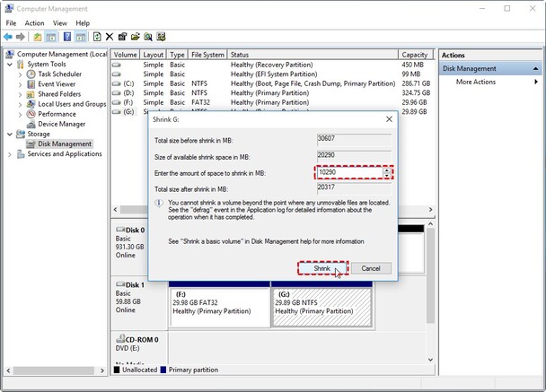Click the Refresh icon in the toolbar
546x392 pixels.
[96, 37]
